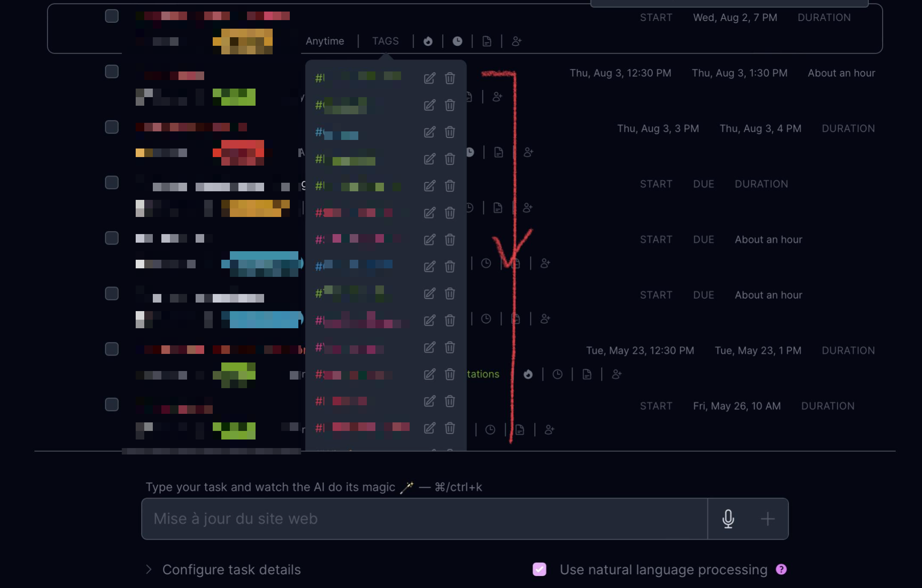Delete the first tag using trash icon
Screen dimensions: 922x588
[x=449, y=78]
